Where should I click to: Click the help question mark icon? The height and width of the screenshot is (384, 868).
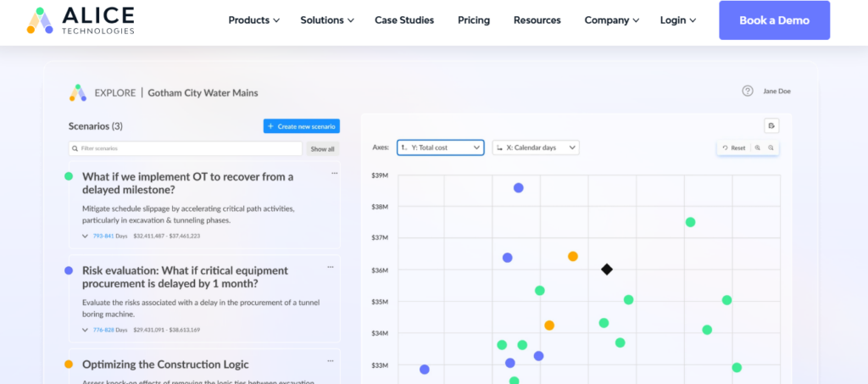(748, 91)
